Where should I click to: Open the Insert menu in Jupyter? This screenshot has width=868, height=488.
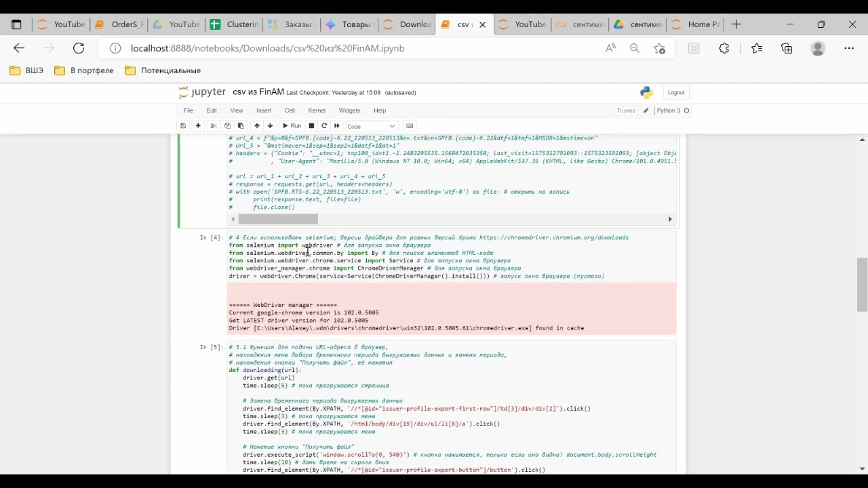point(264,110)
